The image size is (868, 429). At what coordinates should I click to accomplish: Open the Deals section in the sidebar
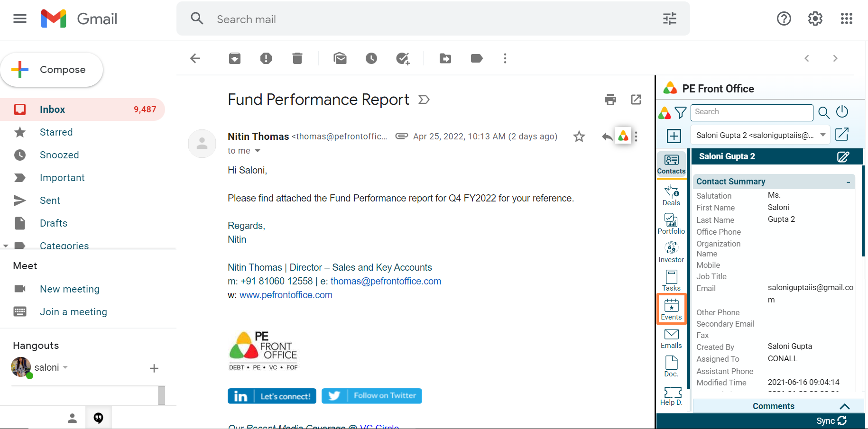coord(671,196)
